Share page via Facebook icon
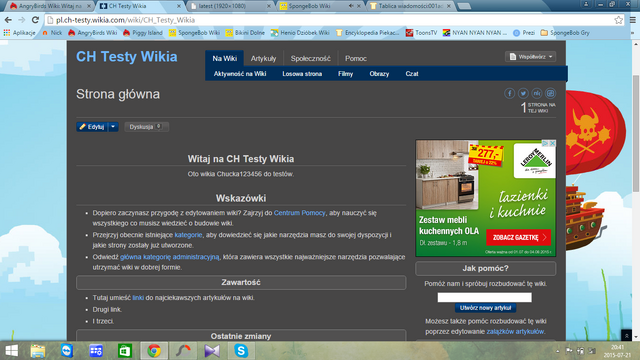Screen dimensions: 640x360 coord(509,93)
